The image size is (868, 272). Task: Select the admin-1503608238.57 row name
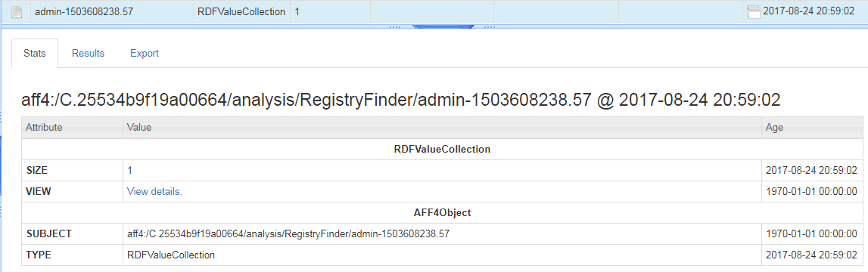coord(83,11)
